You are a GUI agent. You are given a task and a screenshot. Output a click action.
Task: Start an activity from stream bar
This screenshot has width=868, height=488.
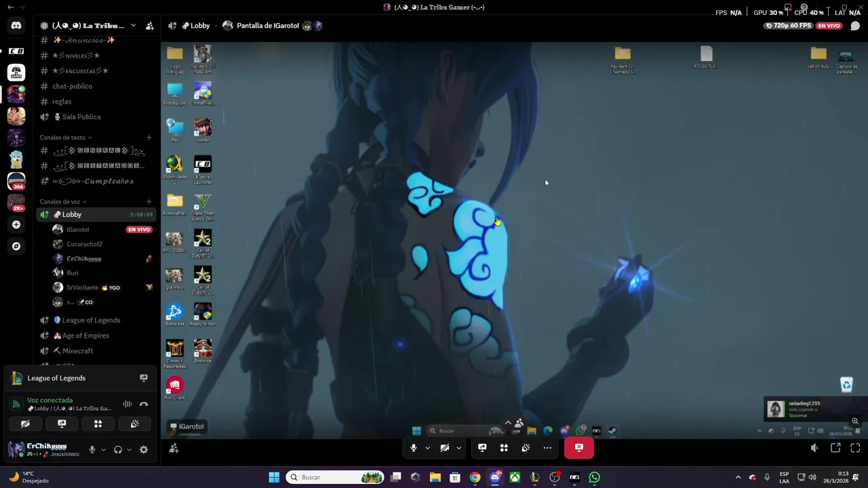coord(504,447)
